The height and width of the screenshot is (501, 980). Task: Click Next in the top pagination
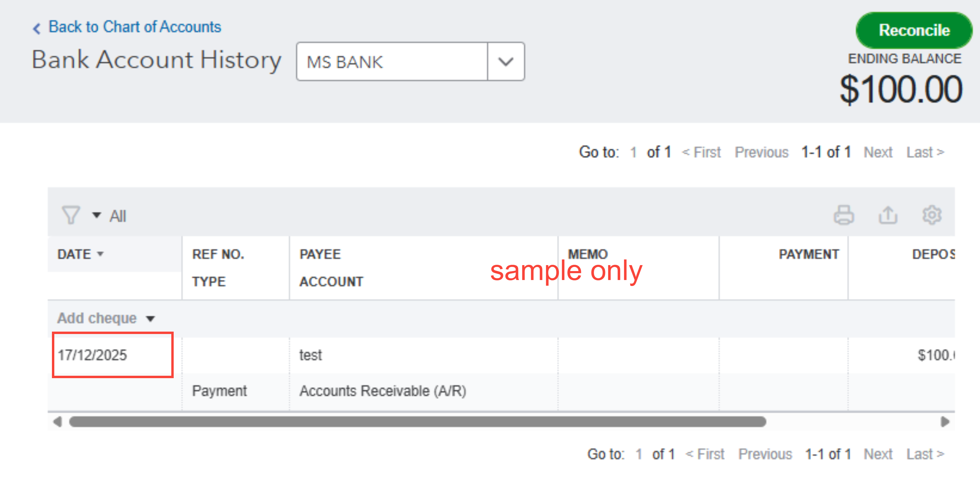[878, 152]
